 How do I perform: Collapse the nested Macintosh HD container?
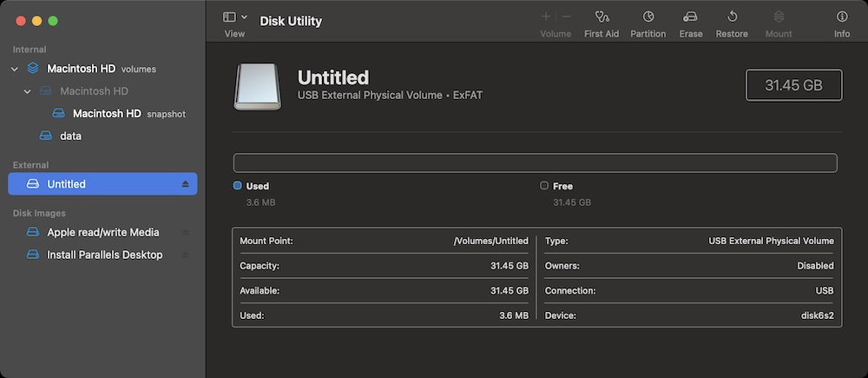coord(28,91)
